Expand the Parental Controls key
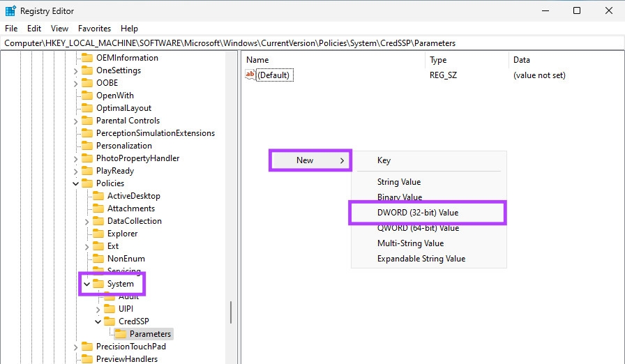625x364 pixels. [x=76, y=121]
